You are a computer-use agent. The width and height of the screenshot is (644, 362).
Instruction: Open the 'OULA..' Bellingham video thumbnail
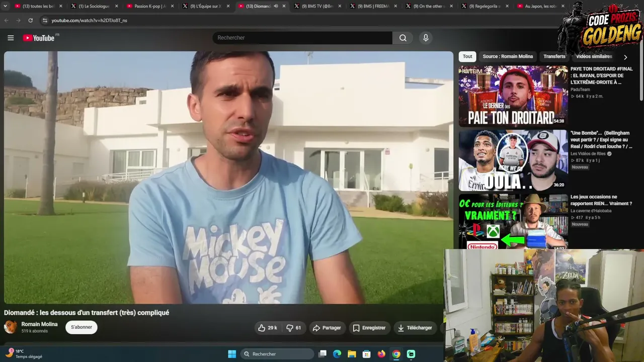[x=513, y=160]
